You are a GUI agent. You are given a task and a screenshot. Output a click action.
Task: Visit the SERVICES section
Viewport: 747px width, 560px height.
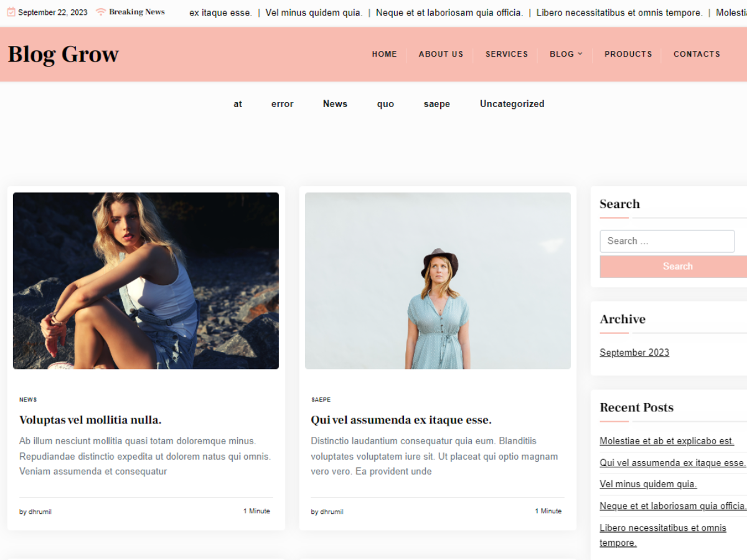[x=507, y=54]
